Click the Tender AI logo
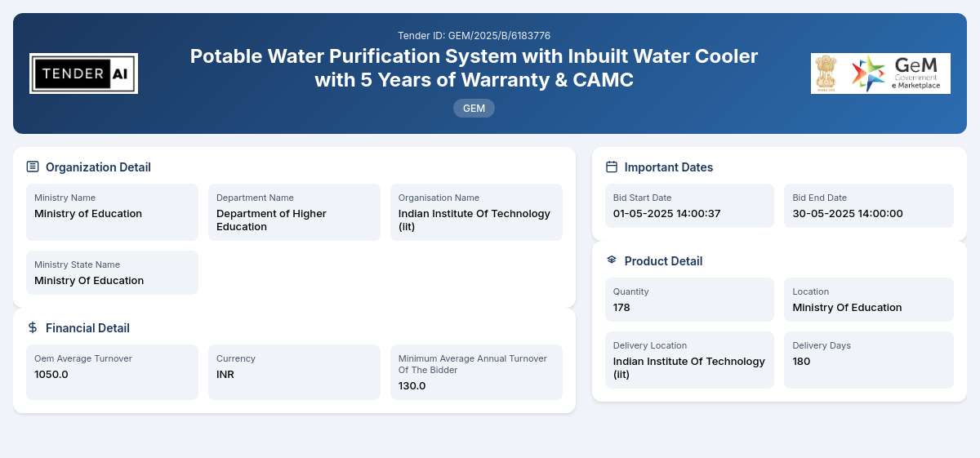Image resolution: width=980 pixels, height=458 pixels. (83, 73)
